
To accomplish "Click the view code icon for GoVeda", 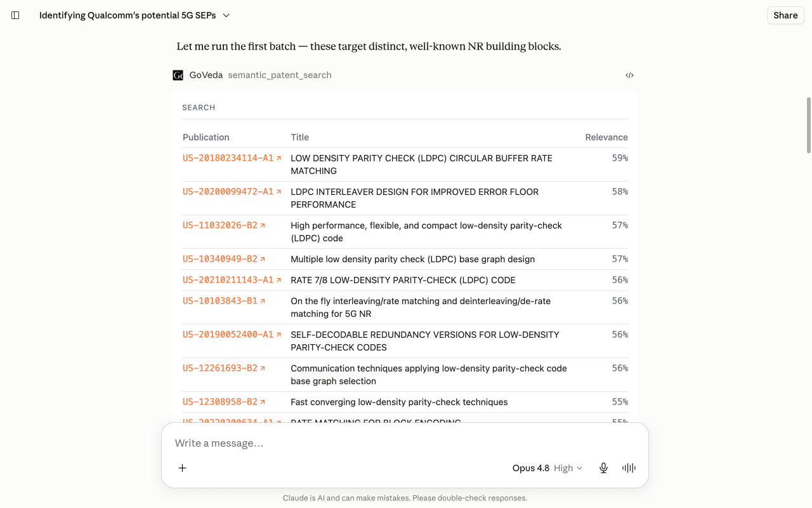I will [629, 75].
